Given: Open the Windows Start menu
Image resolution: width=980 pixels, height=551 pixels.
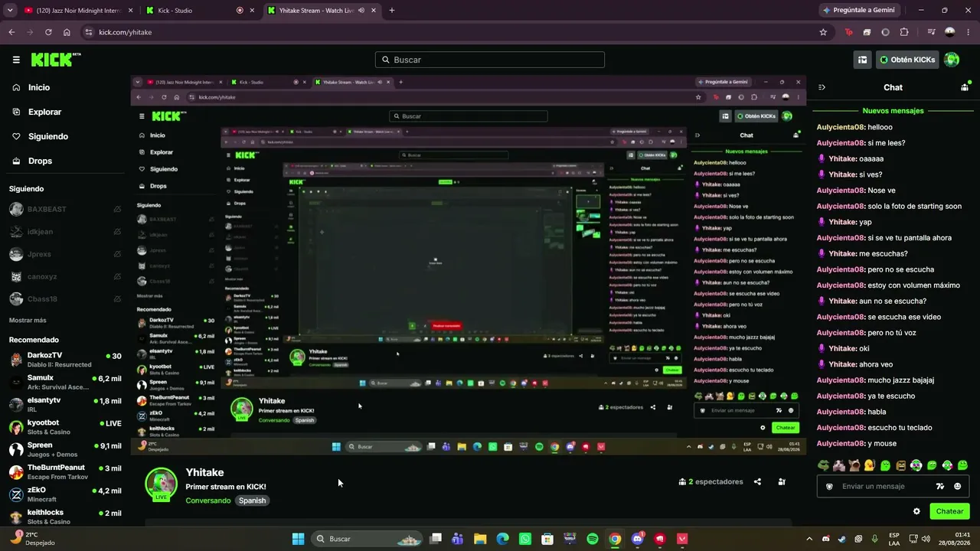Looking at the screenshot, I should click(298, 539).
